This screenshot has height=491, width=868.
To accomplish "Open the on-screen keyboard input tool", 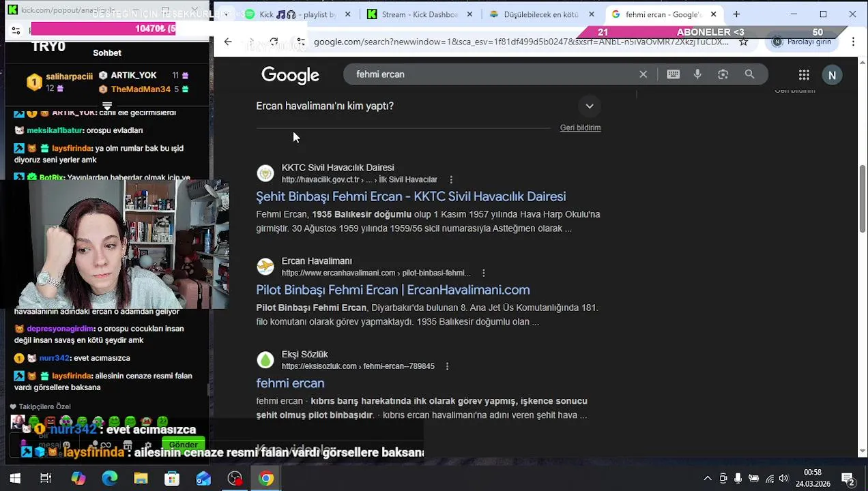I will pos(673,74).
